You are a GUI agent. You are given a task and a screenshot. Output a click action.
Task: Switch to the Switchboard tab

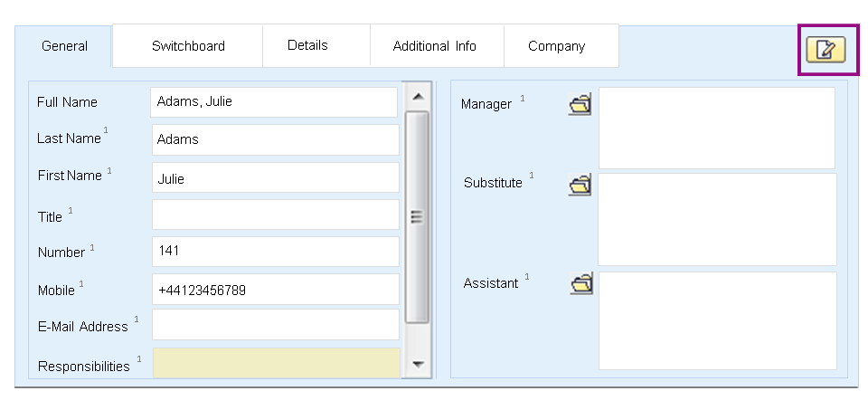coord(188,46)
